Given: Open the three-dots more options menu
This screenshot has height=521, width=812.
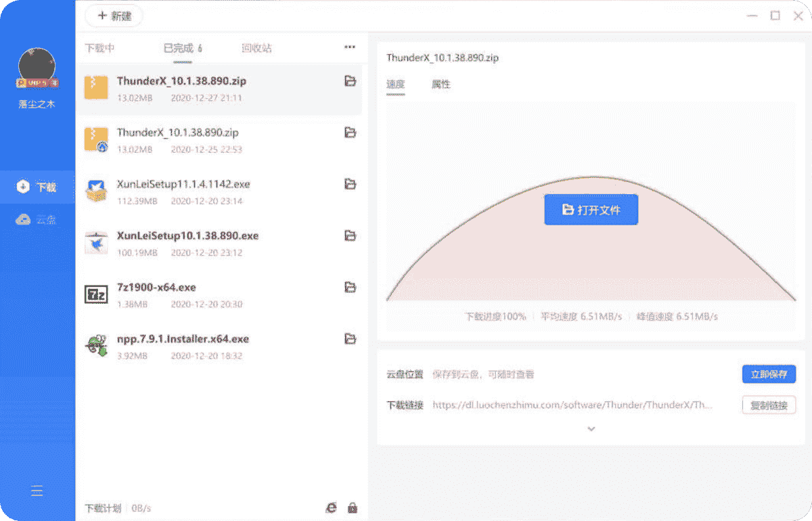Looking at the screenshot, I should click(350, 47).
